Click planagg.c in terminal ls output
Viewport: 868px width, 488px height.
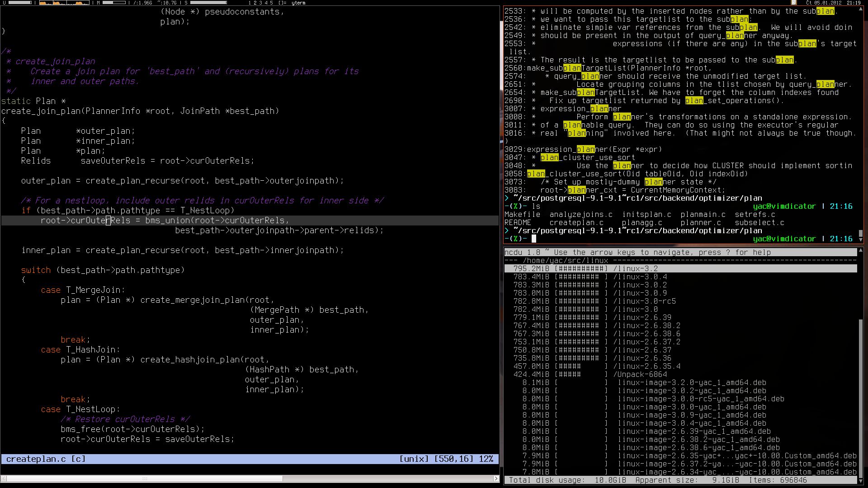click(642, 223)
